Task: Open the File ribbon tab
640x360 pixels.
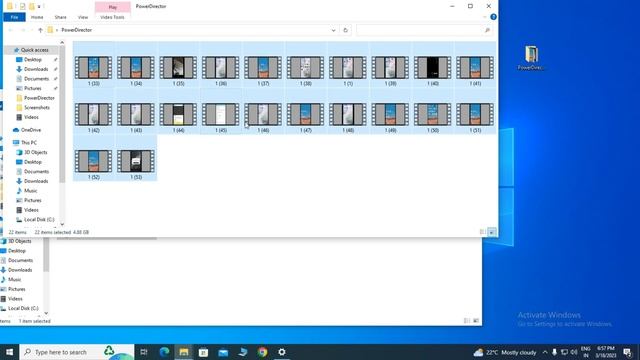Action: pyautogui.click(x=14, y=17)
